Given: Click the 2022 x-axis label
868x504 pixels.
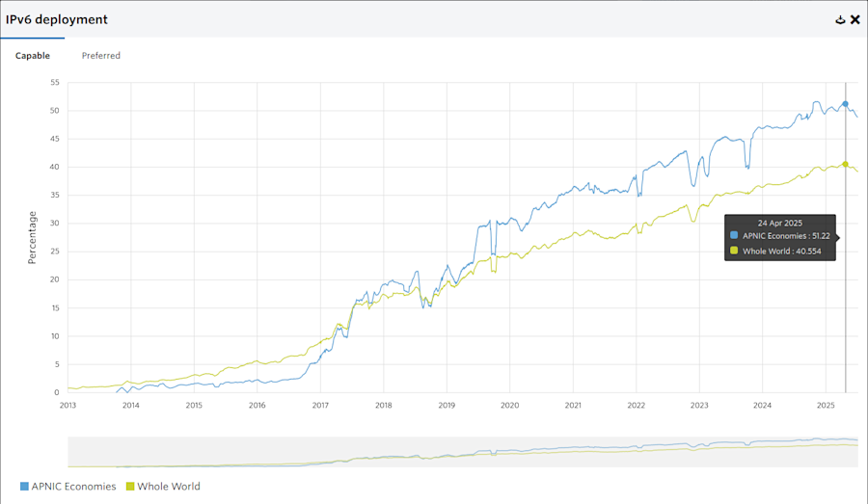Looking at the screenshot, I should 637,405.
